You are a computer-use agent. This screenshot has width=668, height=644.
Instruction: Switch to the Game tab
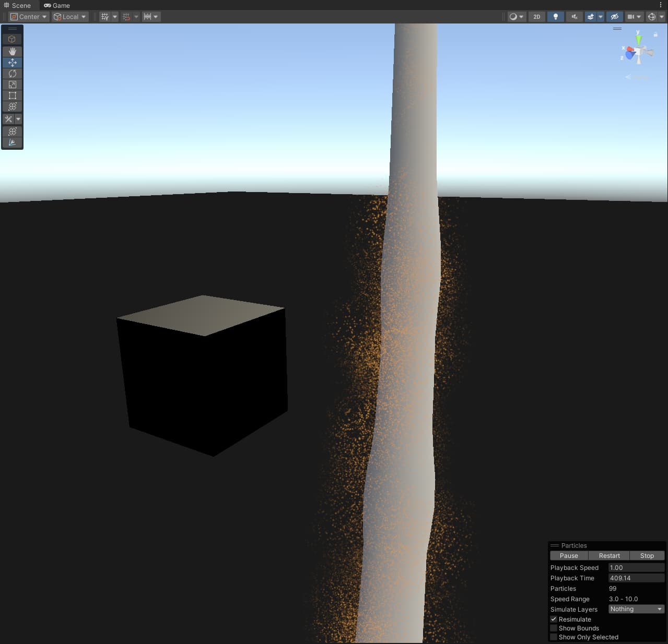(56, 5)
